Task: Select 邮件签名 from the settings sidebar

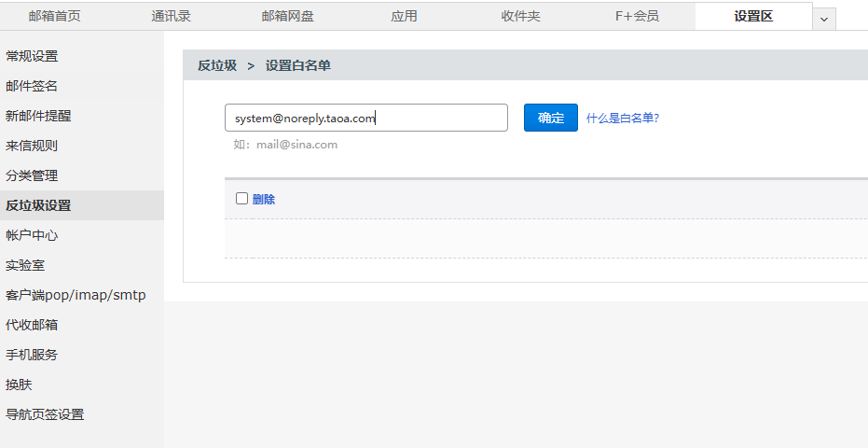Action: point(32,86)
